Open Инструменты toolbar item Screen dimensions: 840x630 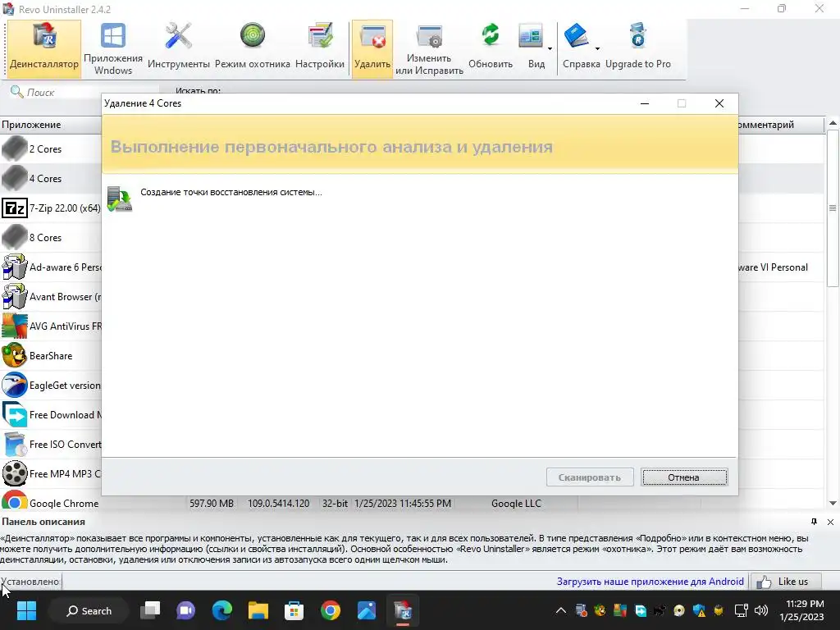178,48
